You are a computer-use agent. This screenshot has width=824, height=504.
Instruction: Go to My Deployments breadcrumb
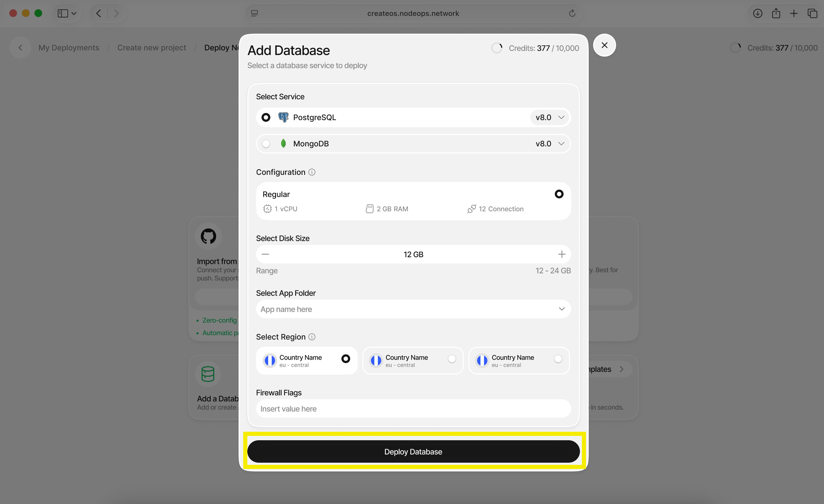[x=69, y=48]
